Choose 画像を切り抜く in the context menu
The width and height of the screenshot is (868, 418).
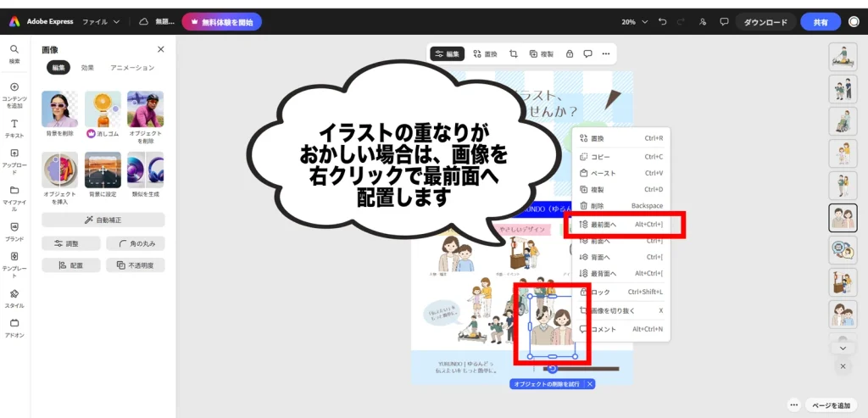(x=621, y=310)
